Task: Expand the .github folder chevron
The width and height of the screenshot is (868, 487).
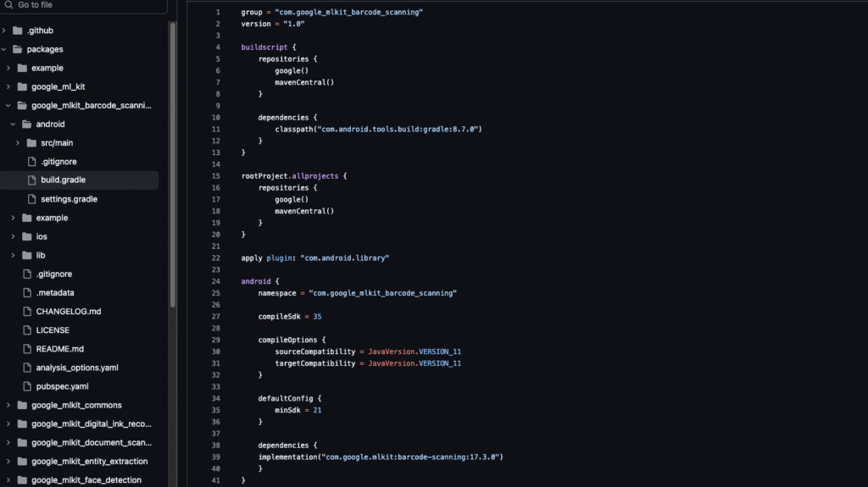Action: 5,30
